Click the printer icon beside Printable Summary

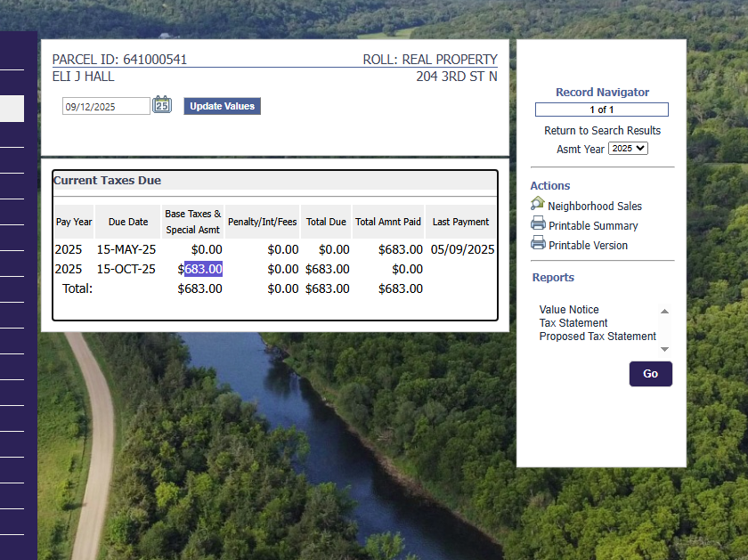point(538,224)
